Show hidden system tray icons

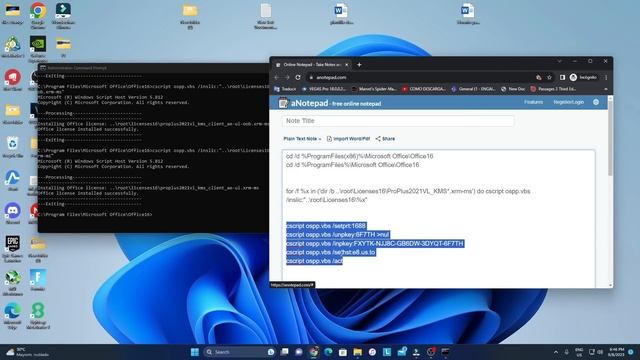[556, 352]
